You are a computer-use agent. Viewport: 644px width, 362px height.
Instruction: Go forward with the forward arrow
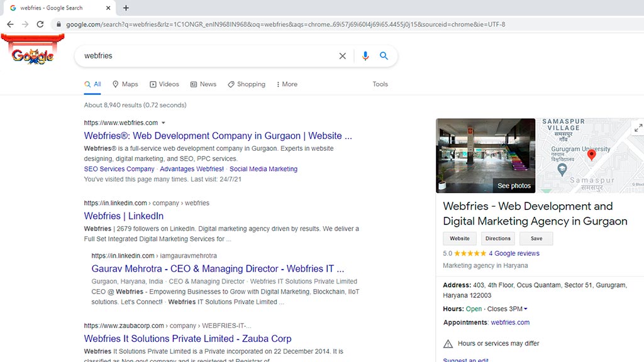pos(25,25)
